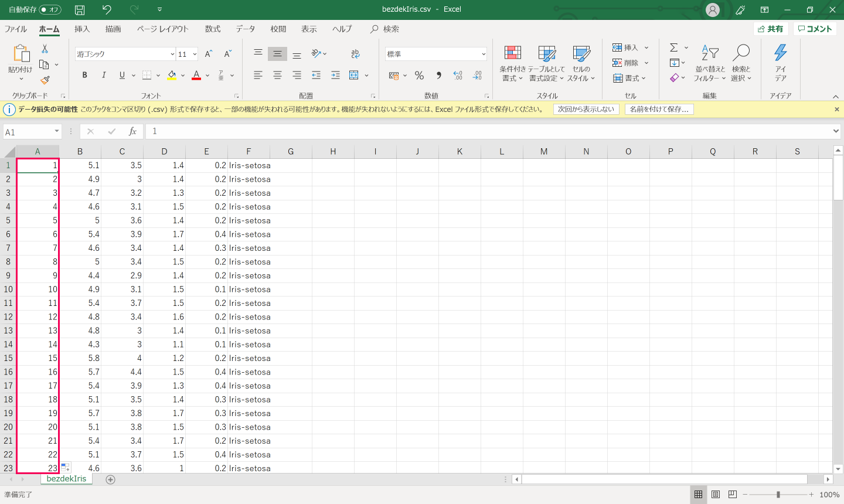The width and height of the screenshot is (844, 504).
Task: Open 条件付き書式 conditional formatting
Action: pos(512,63)
